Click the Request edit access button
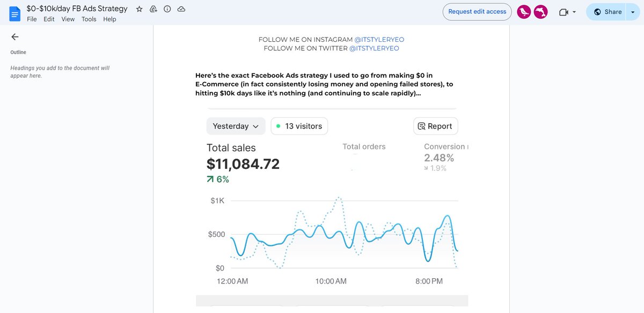Image resolution: width=644 pixels, height=313 pixels. [x=477, y=11]
